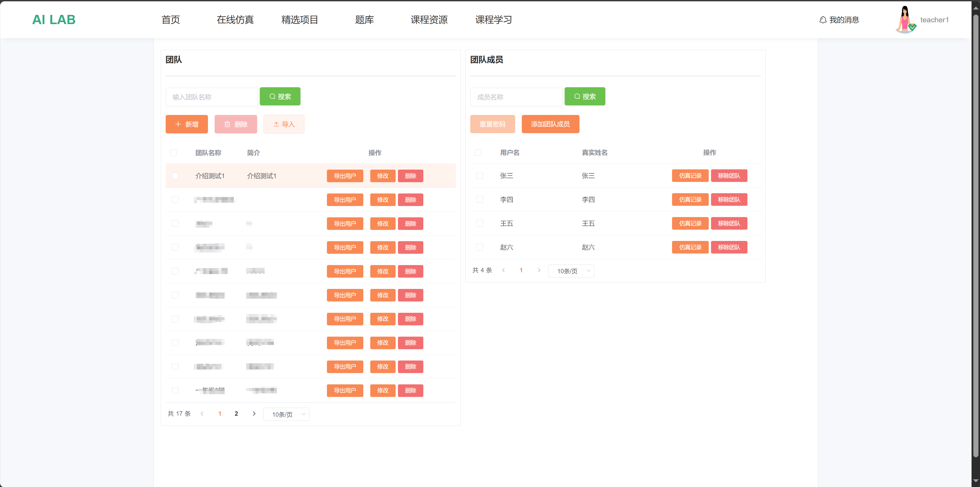
Task: Focus the 输入团队名称 search field
Action: pos(212,97)
